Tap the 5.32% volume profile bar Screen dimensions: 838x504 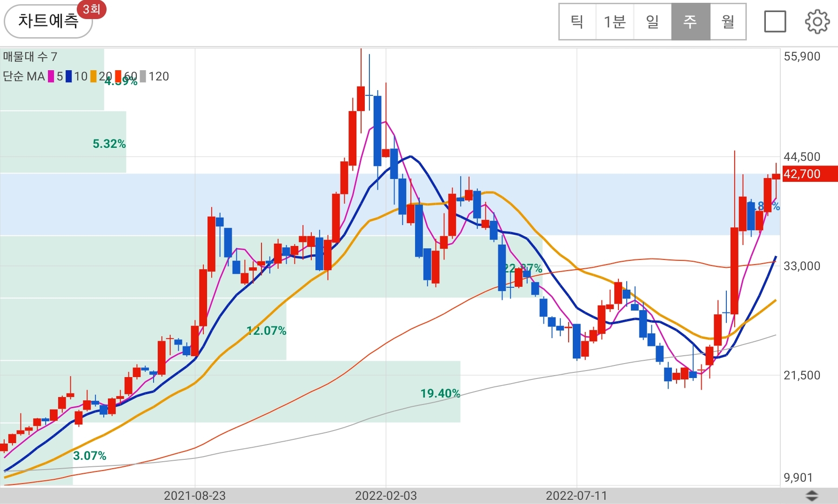point(63,142)
